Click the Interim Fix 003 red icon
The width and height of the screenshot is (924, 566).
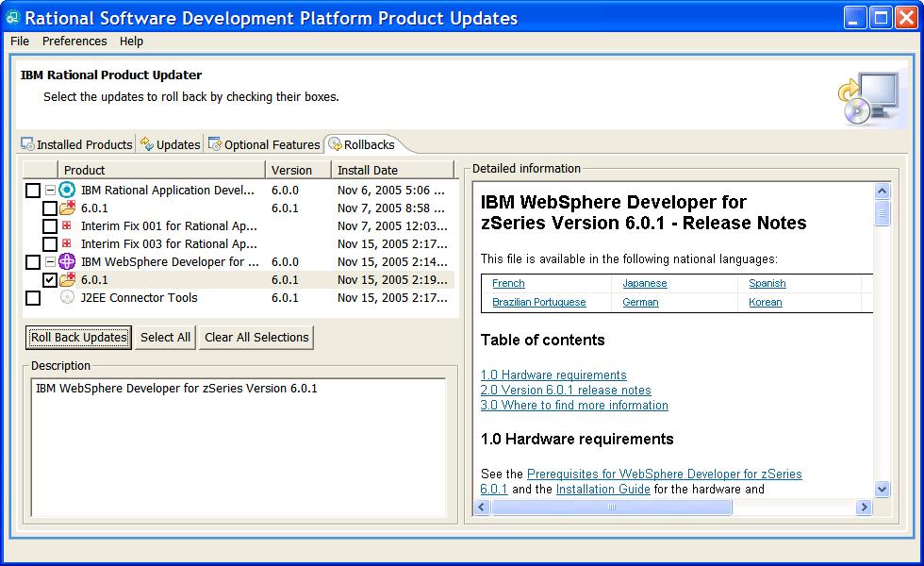(67, 243)
